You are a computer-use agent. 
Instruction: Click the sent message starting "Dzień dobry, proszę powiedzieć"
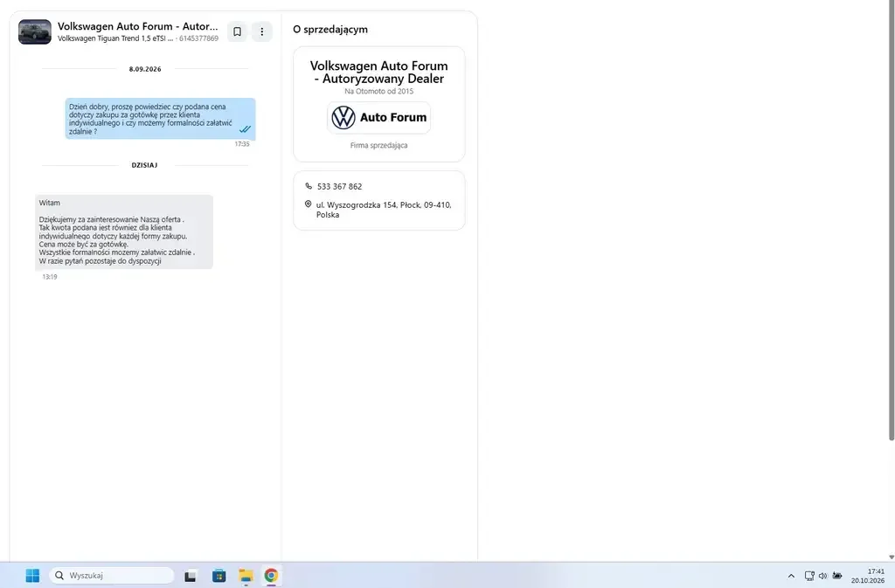[x=161, y=119]
